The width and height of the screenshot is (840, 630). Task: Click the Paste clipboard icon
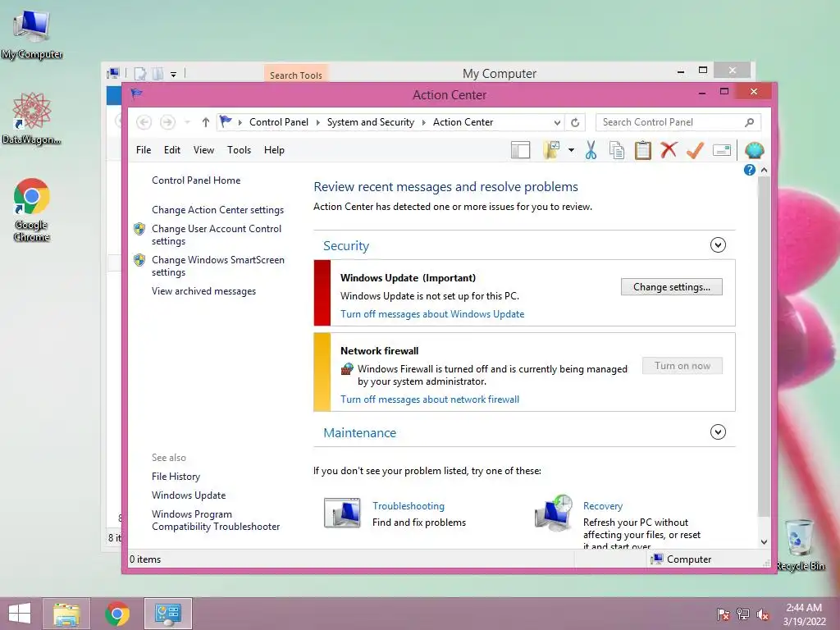click(x=643, y=151)
